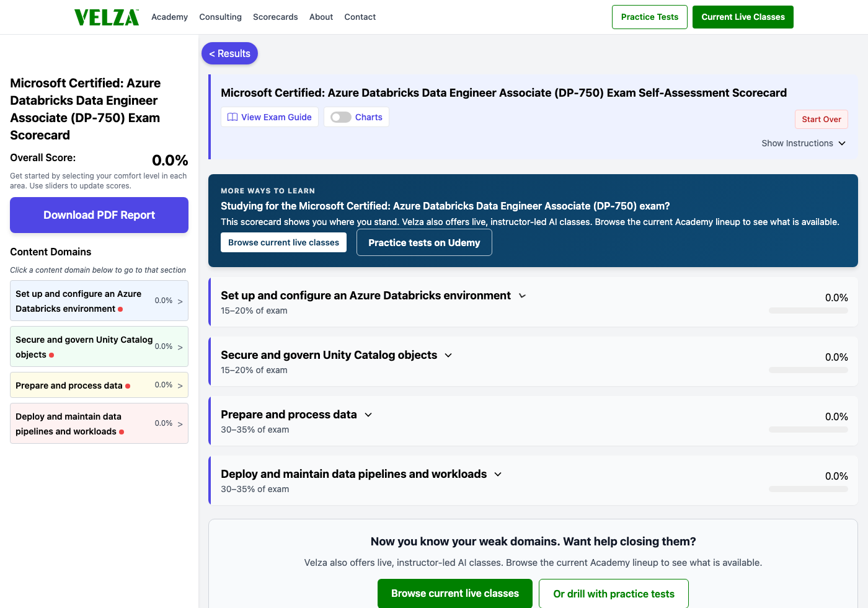Screen dimensions: 868x608
Task: Click the Current Live Classes button
Action: point(743,17)
